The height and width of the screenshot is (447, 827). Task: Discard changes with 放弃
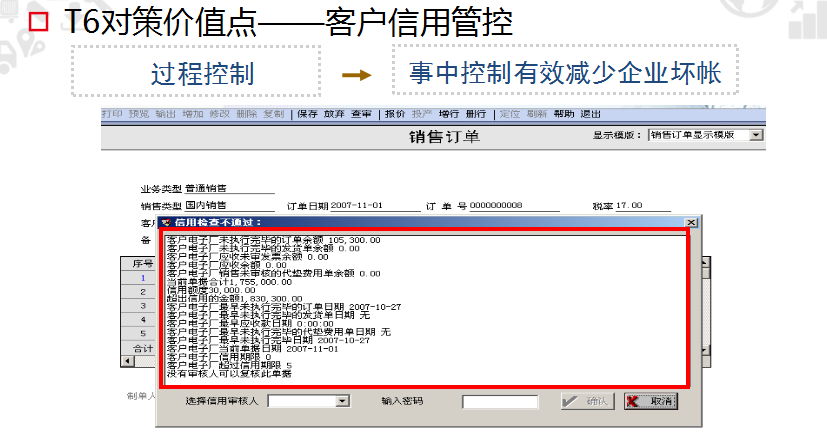click(334, 114)
